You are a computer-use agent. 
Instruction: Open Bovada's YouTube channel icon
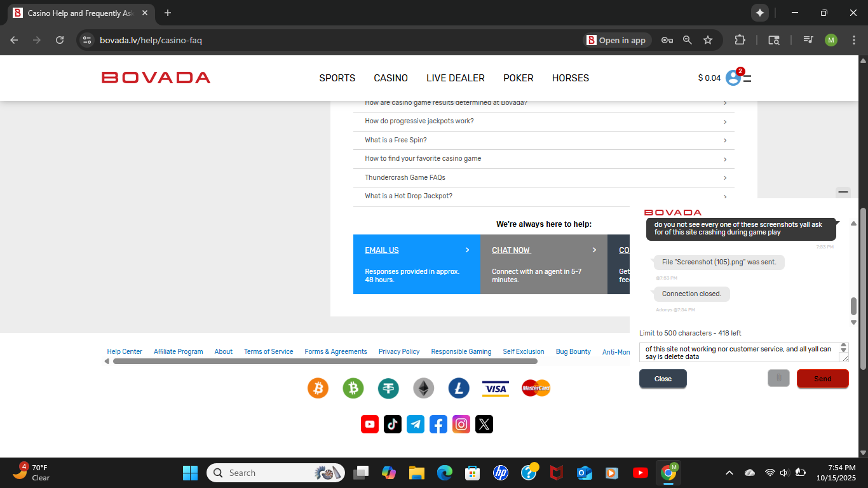point(370,424)
